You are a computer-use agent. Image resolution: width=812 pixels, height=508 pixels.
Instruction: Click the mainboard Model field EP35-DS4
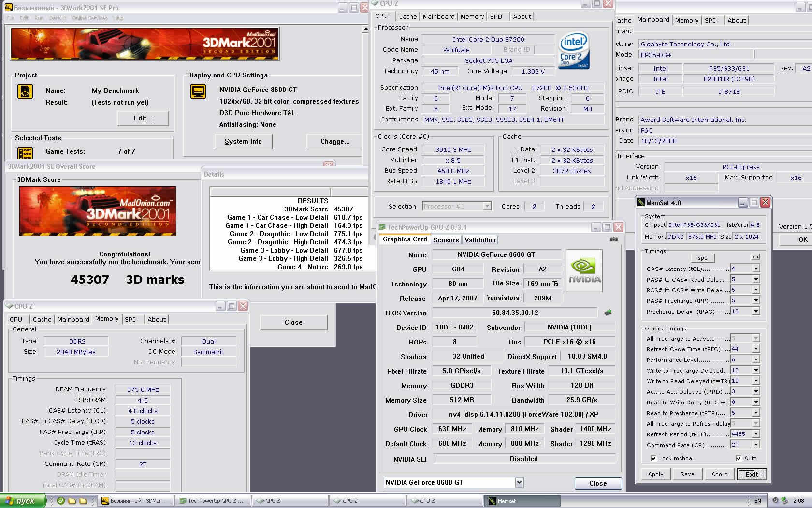696,55
